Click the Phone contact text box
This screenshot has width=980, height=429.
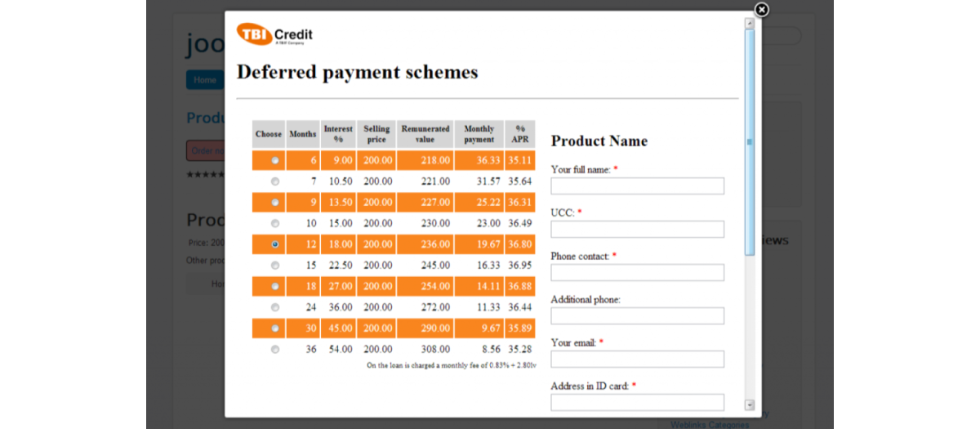click(637, 273)
